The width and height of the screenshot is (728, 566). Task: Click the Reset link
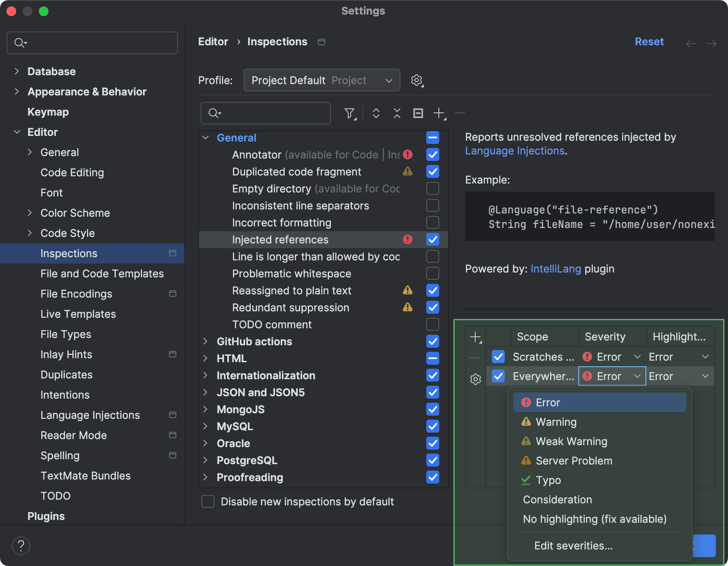[x=649, y=42]
